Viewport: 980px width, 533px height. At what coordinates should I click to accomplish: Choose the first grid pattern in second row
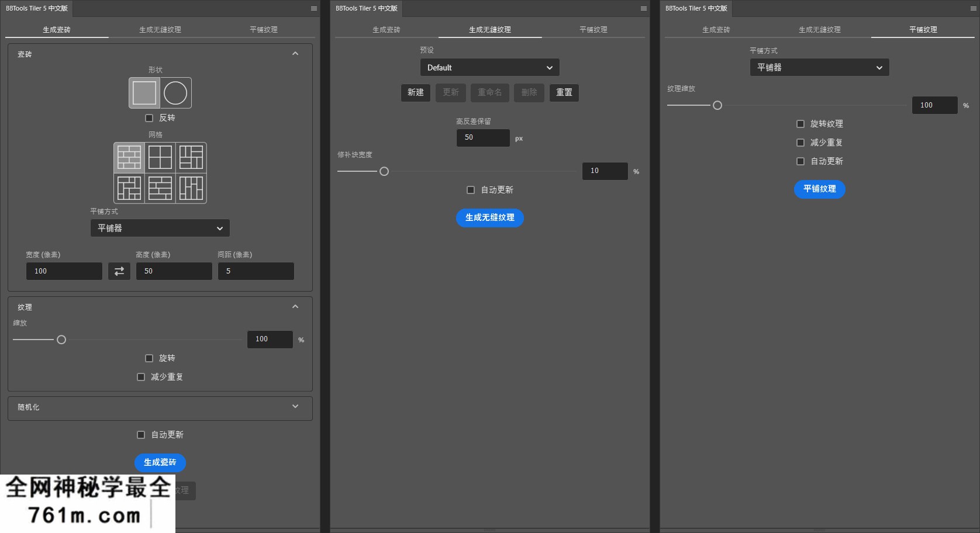[129, 188]
